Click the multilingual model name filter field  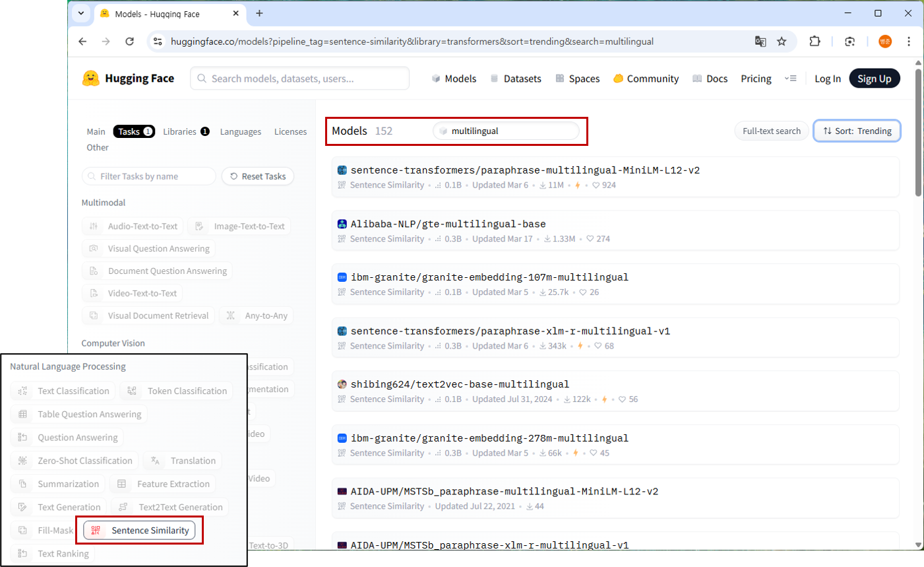point(506,131)
